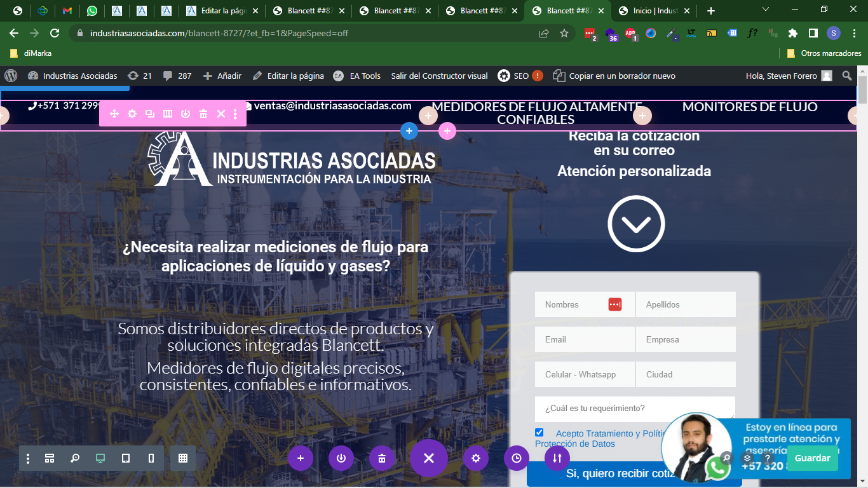Reload the page in Chrome
The width and height of the screenshot is (868, 488).
(x=55, y=33)
